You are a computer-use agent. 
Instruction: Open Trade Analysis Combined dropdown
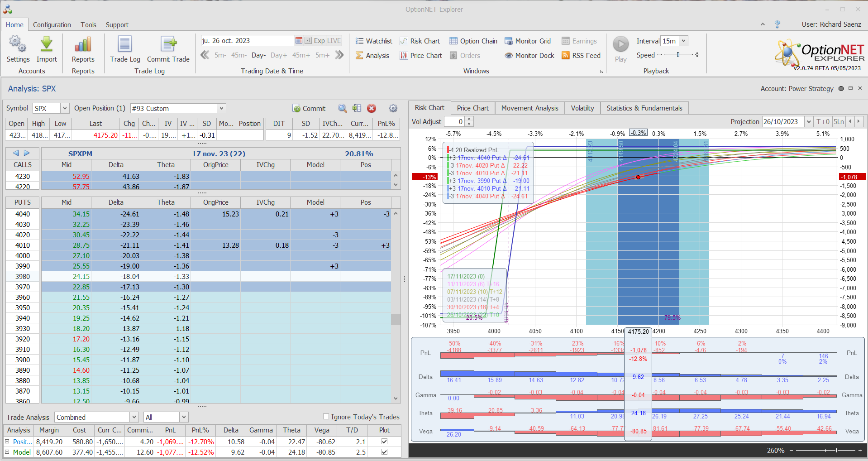point(134,417)
